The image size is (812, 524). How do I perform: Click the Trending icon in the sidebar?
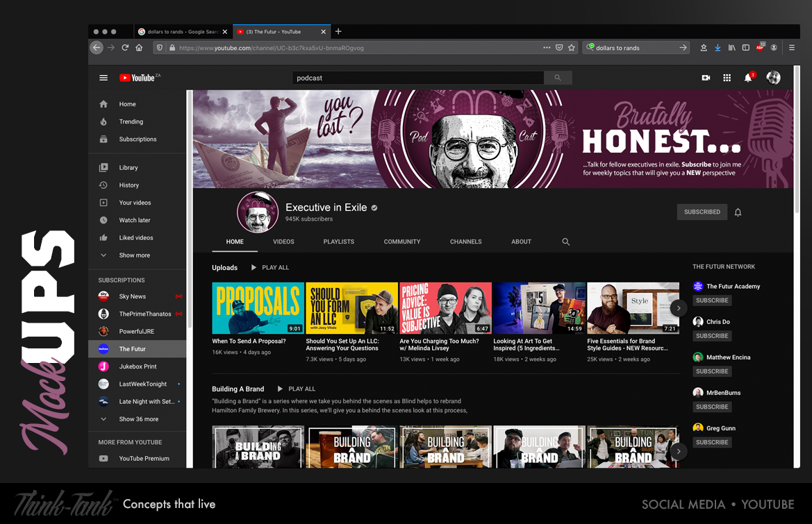coord(103,121)
